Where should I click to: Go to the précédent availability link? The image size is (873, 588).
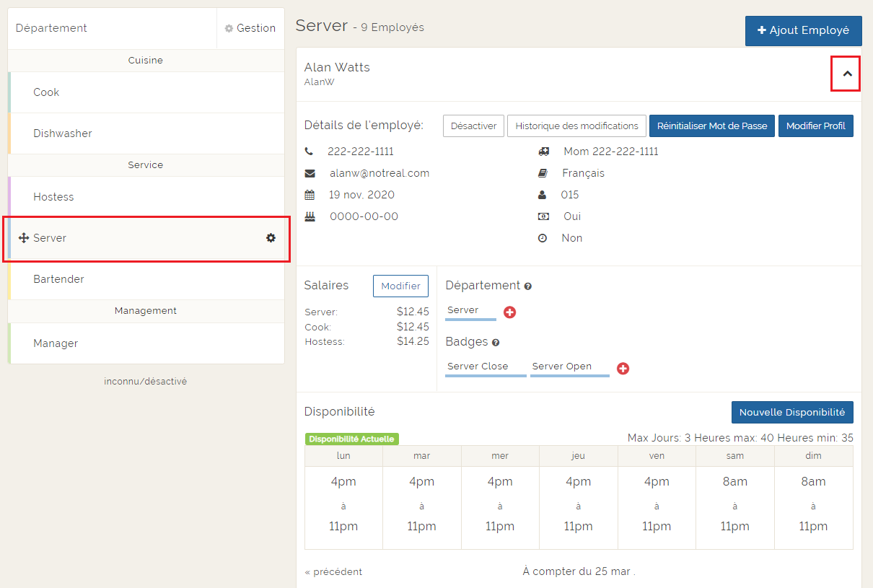(333, 571)
